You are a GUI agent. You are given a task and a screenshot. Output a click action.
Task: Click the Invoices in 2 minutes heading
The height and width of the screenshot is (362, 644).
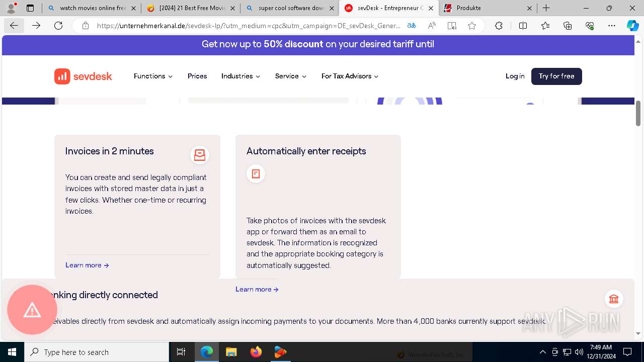pos(109,151)
